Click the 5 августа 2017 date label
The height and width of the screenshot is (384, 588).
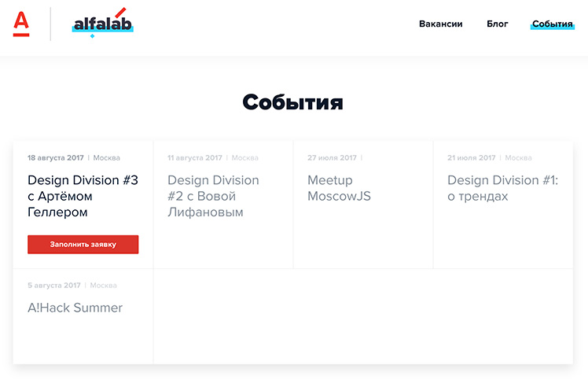(x=54, y=286)
